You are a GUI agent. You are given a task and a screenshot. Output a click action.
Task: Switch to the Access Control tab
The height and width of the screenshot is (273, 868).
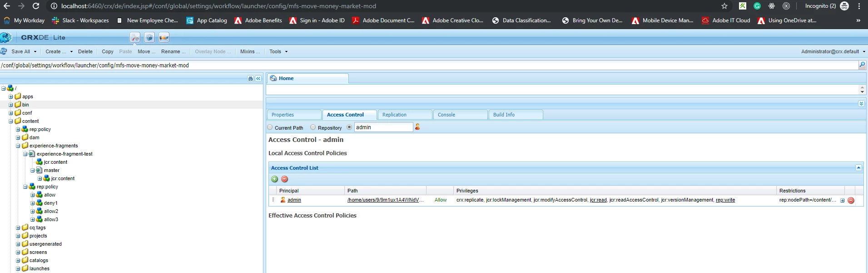click(350, 115)
